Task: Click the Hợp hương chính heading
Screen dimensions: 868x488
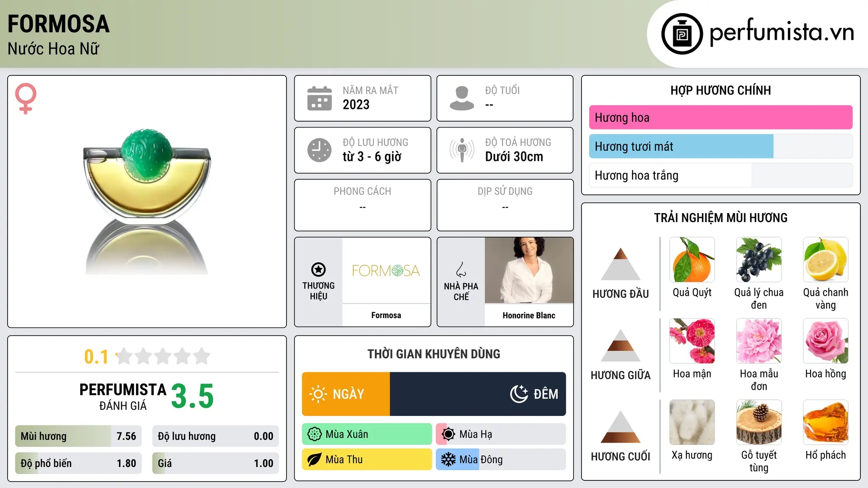Action: pos(721,90)
